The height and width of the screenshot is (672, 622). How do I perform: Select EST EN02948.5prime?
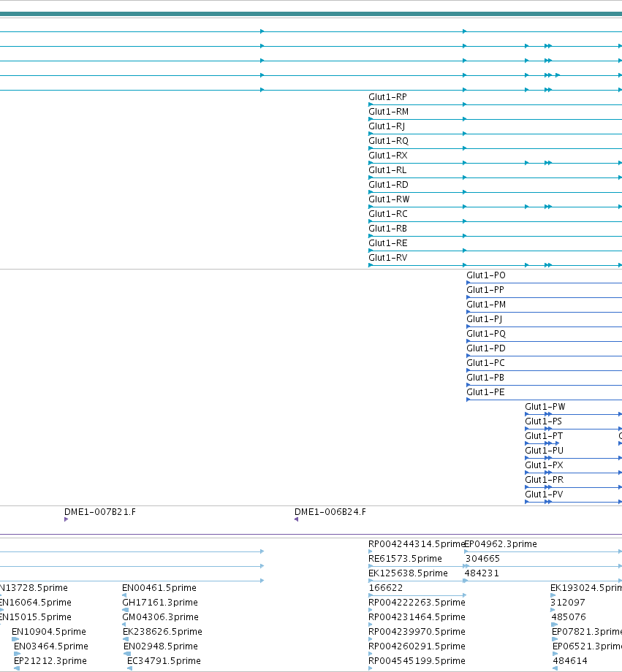coord(160,646)
